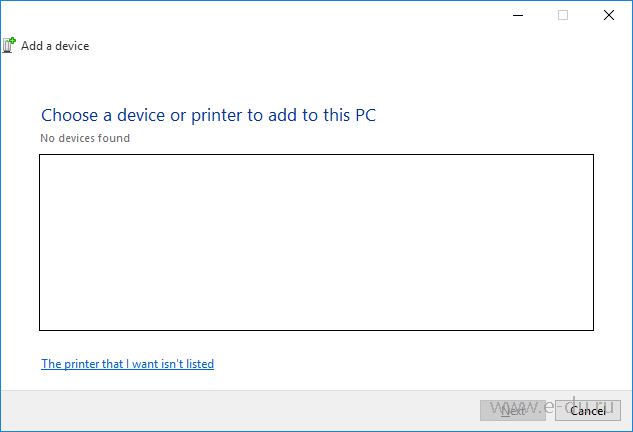Click the word "listed" in the link
Viewport: 633px width, 432px height.
coord(200,364)
